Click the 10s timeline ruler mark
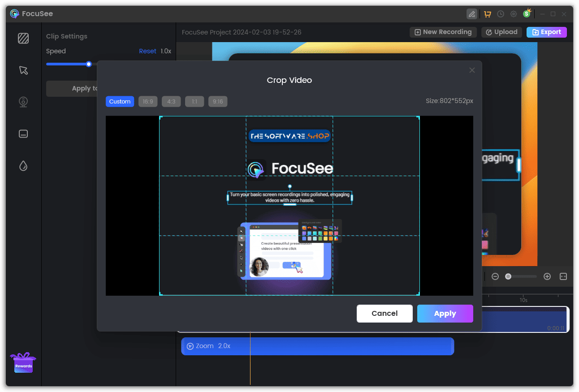Viewport: 579px width, 392px height. [x=523, y=300]
